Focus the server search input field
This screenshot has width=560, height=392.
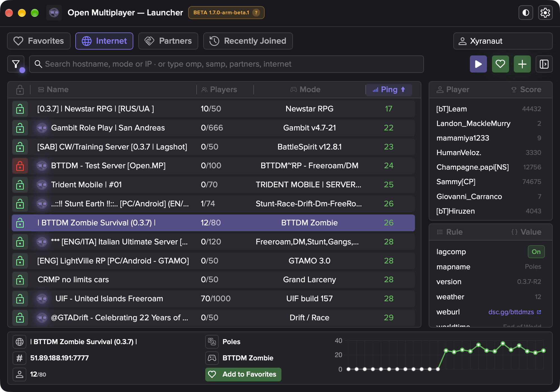click(226, 64)
